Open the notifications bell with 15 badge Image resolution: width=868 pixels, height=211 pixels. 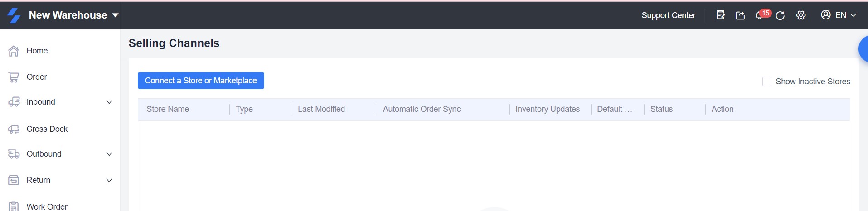click(760, 15)
